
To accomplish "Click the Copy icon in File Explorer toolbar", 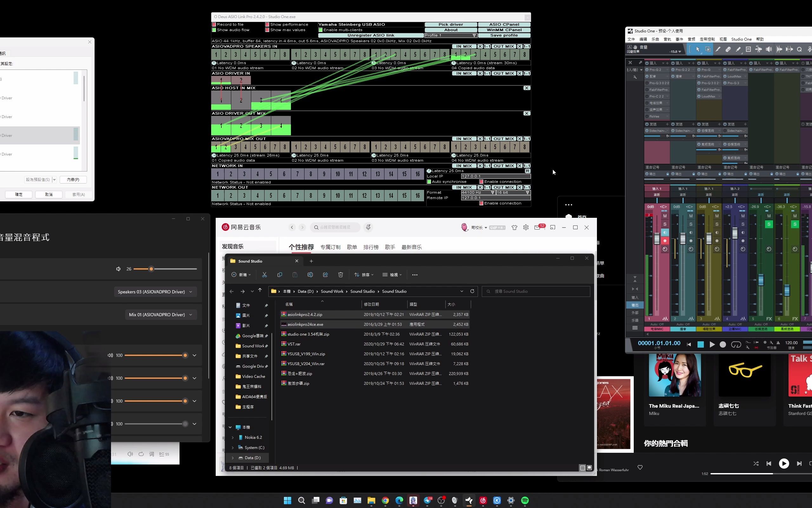I will click(279, 275).
